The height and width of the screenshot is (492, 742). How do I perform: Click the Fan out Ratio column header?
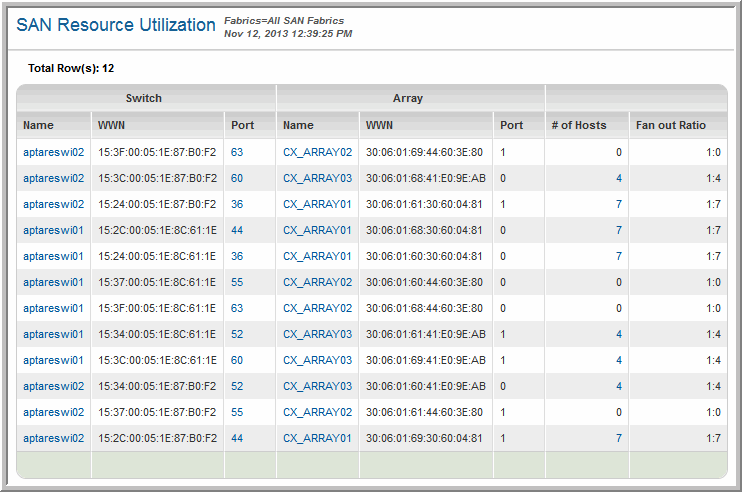(x=670, y=125)
